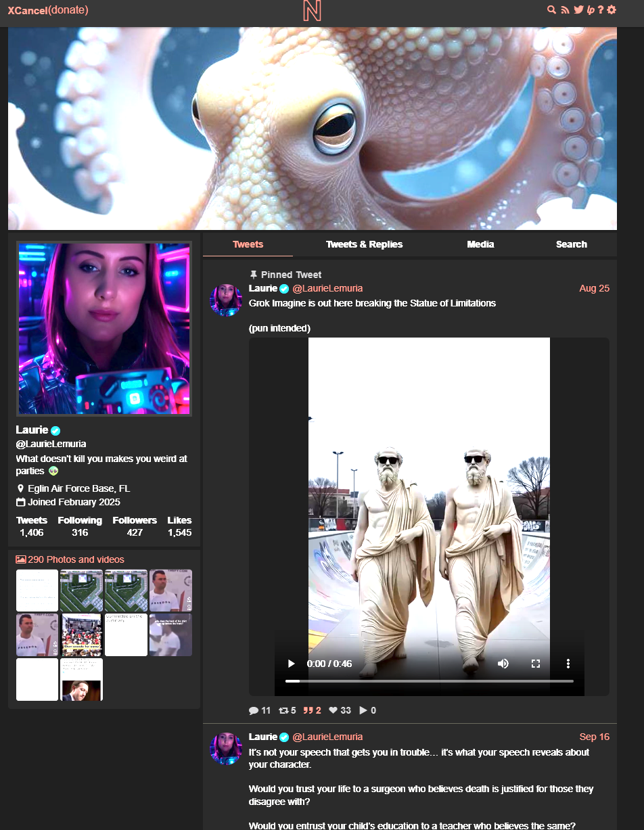Click the Liberapay donate icon
Image resolution: width=644 pixels, height=830 pixels.
pos(591,9)
